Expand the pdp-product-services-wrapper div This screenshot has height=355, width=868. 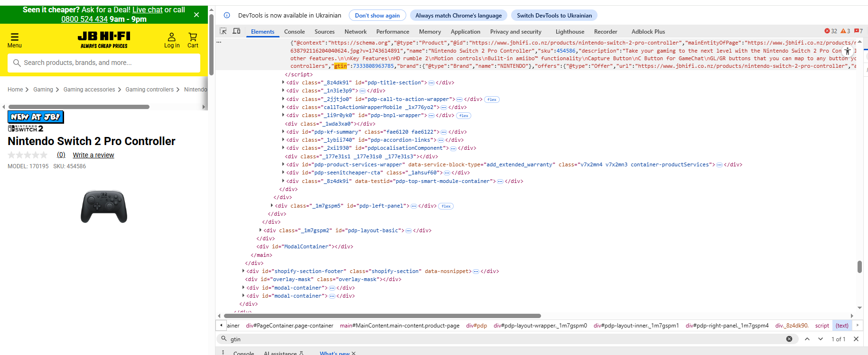pos(283,164)
